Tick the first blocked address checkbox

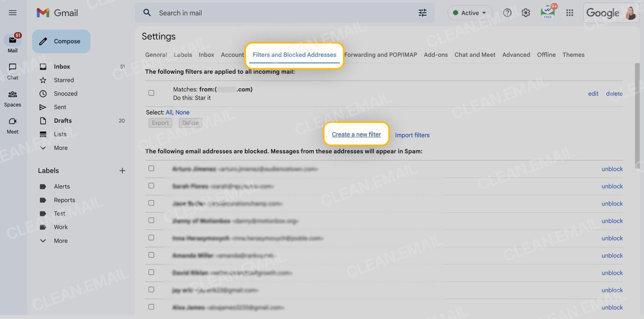(x=151, y=168)
